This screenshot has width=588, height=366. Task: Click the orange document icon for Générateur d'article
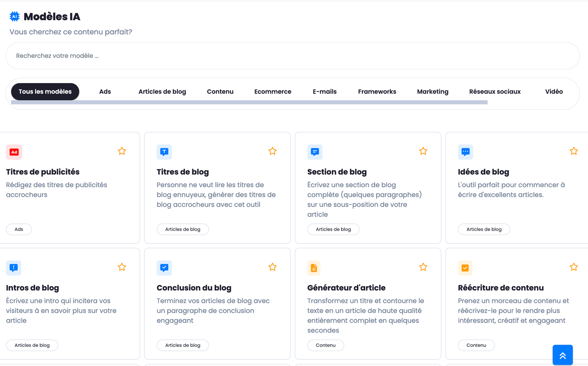point(314,268)
